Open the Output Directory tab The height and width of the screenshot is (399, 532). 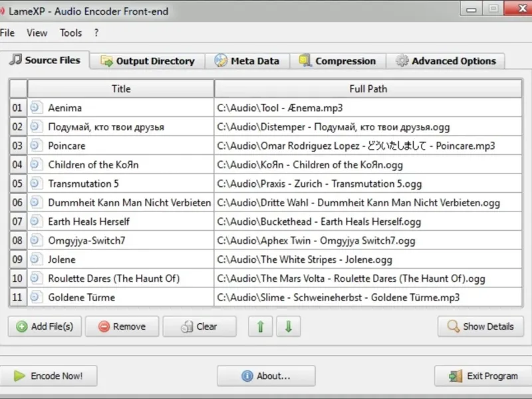click(x=148, y=61)
